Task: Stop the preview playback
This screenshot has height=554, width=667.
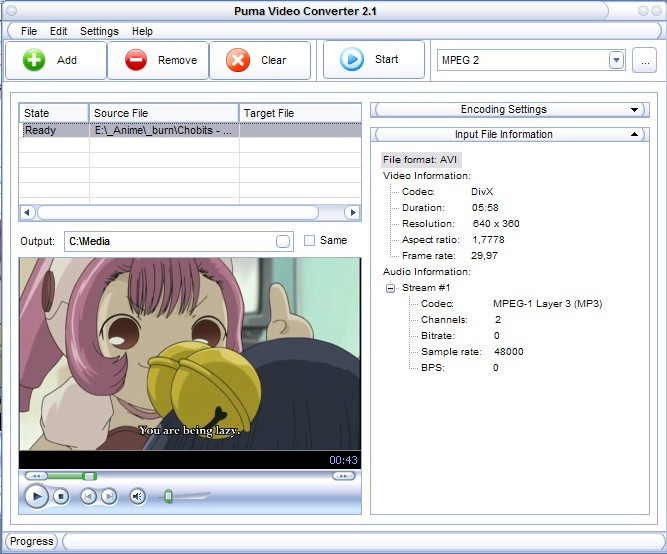Action: (x=61, y=497)
